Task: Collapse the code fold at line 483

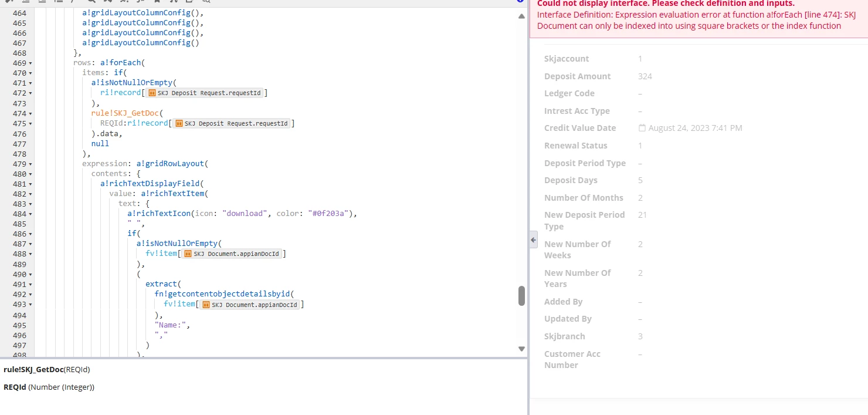Action: [x=30, y=204]
